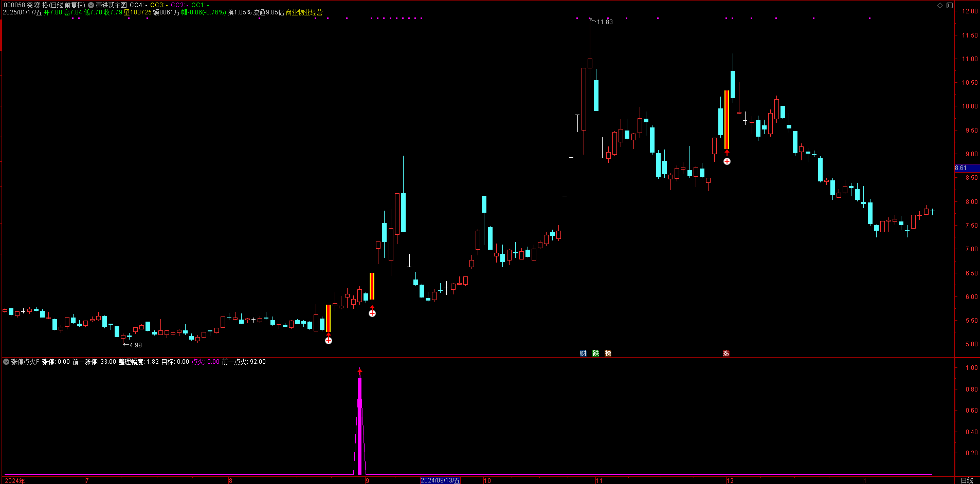
Task: Click the highlighted date label 2024/09/13/五
Action: [440, 480]
